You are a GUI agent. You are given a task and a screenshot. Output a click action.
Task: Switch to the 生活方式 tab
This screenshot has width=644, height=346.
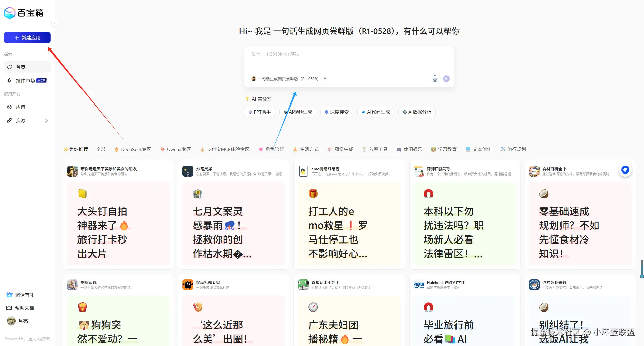click(x=306, y=149)
